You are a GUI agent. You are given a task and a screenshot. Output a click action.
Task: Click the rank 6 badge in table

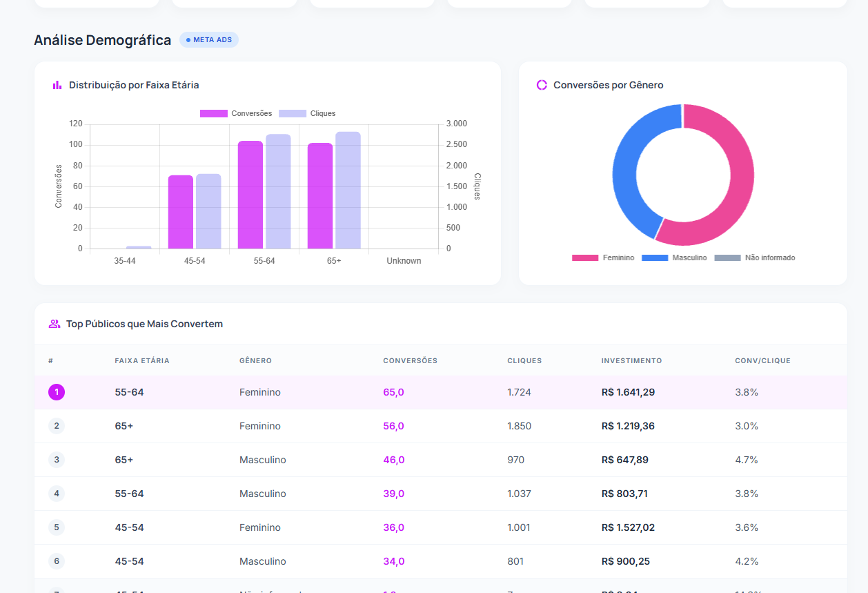[57, 561]
